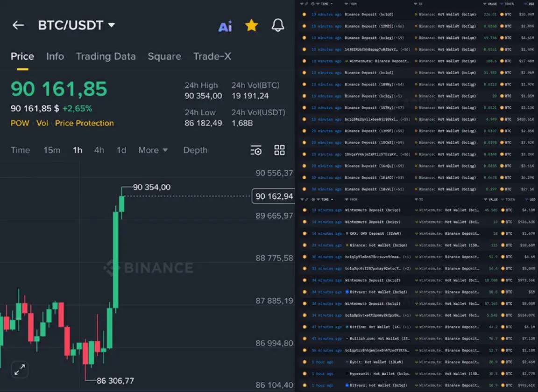538x392 pixels.
Task: Click BTC token icon in the $20.94M row
Action: point(502,14)
